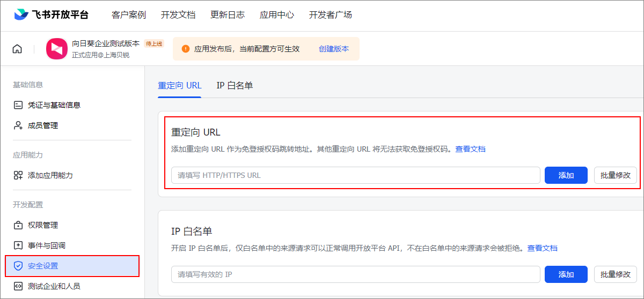Click the 应用发布后，当前配置方可生效 notice text
Screen dimensions: 644x299
pyautogui.click(x=247, y=49)
